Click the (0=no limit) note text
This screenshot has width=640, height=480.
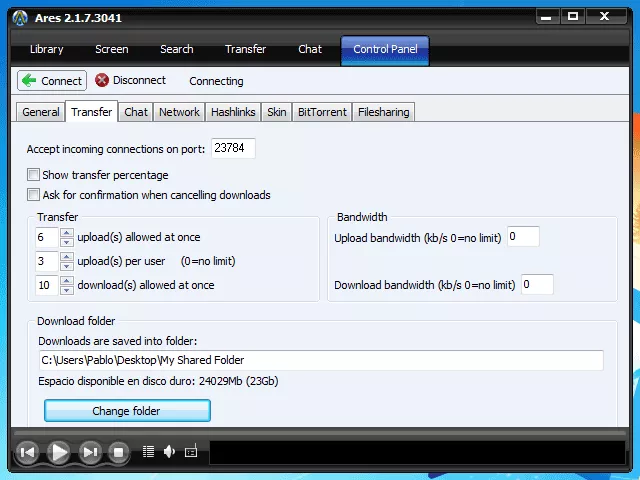pyautogui.click(x=208, y=261)
